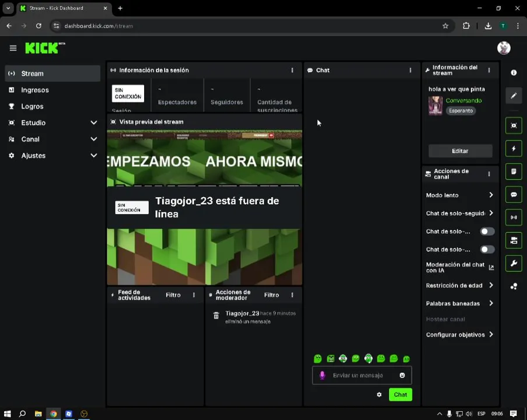Open the browser extensions puzzle icon
Viewport: 527px width, 420px height.
(466, 26)
